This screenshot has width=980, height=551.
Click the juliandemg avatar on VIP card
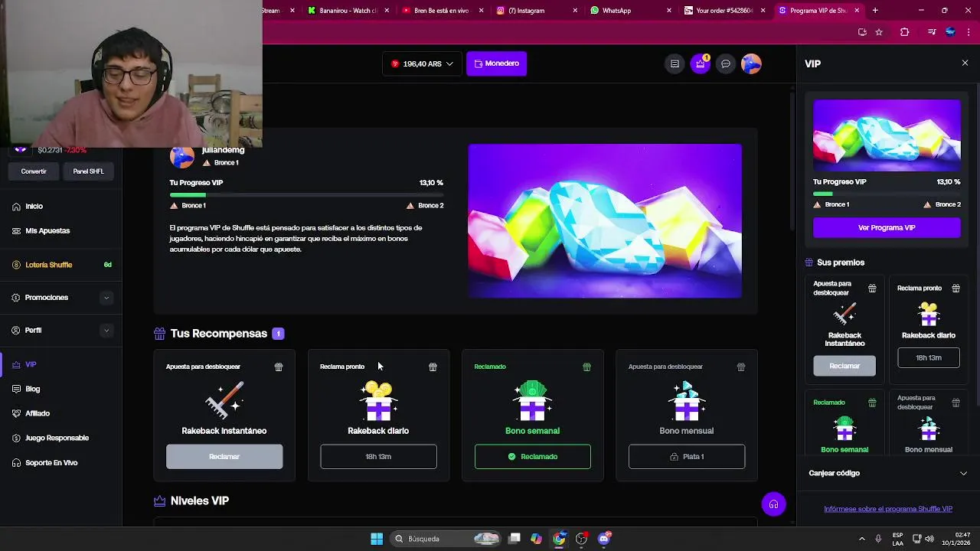(x=182, y=156)
